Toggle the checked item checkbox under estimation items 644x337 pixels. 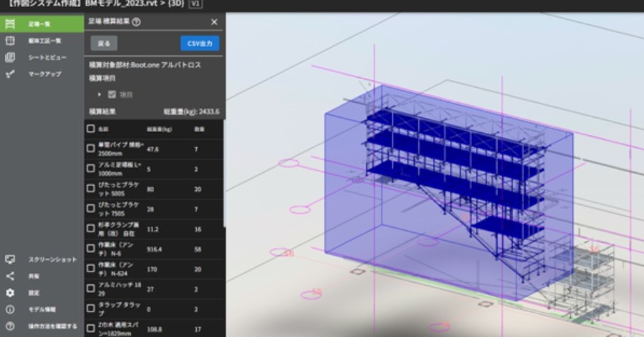112,94
